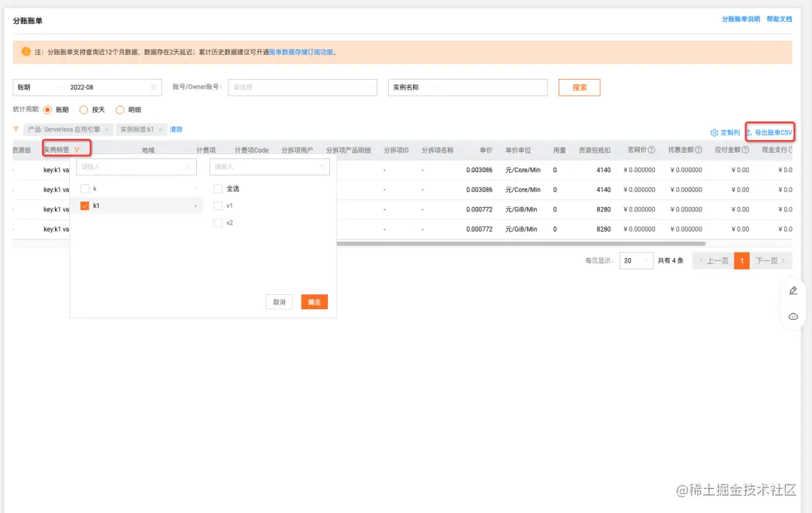The image size is (812, 513).
Task: Click the funnel icon left of the filter tags
Action: [x=16, y=129]
